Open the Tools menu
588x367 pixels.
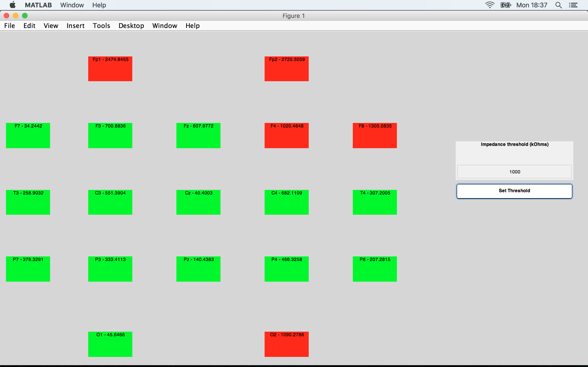(x=101, y=26)
